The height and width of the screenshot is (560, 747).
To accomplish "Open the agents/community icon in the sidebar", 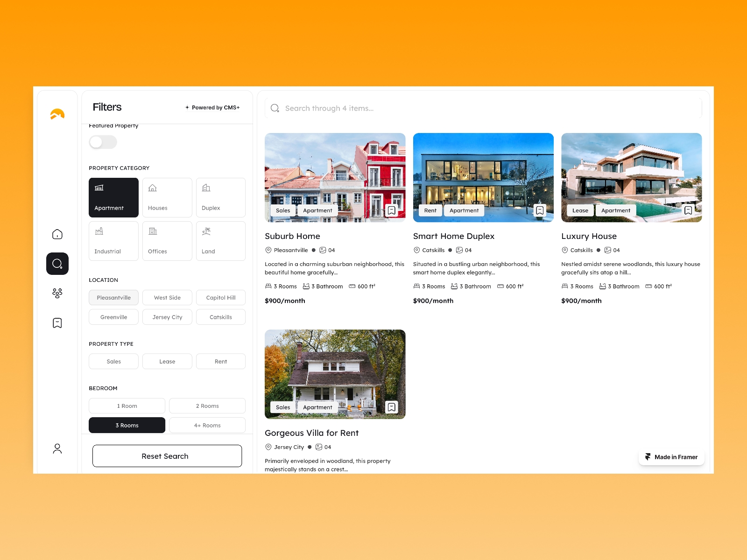I will [57, 293].
